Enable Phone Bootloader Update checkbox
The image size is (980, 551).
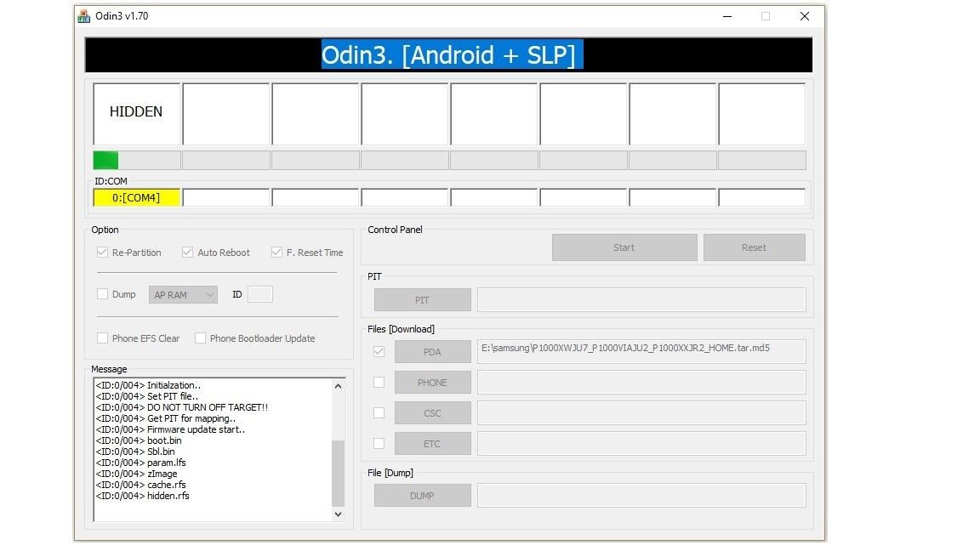[200, 338]
